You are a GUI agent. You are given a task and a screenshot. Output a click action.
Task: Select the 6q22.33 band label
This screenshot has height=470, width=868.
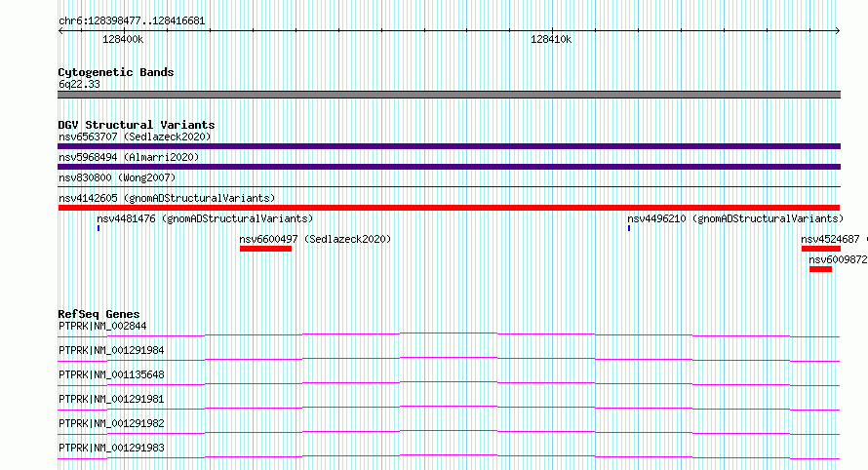[79, 84]
